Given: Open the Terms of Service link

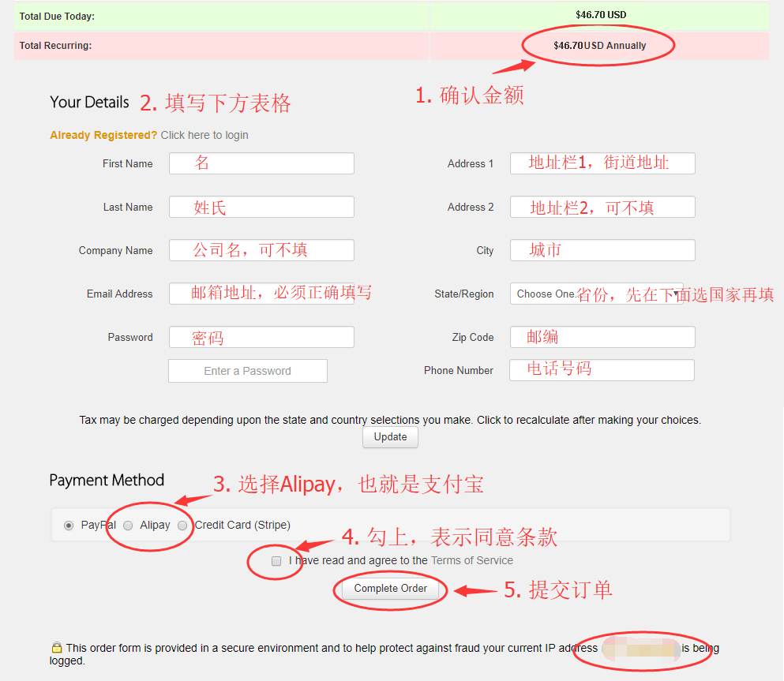Looking at the screenshot, I should pyautogui.click(x=471, y=560).
